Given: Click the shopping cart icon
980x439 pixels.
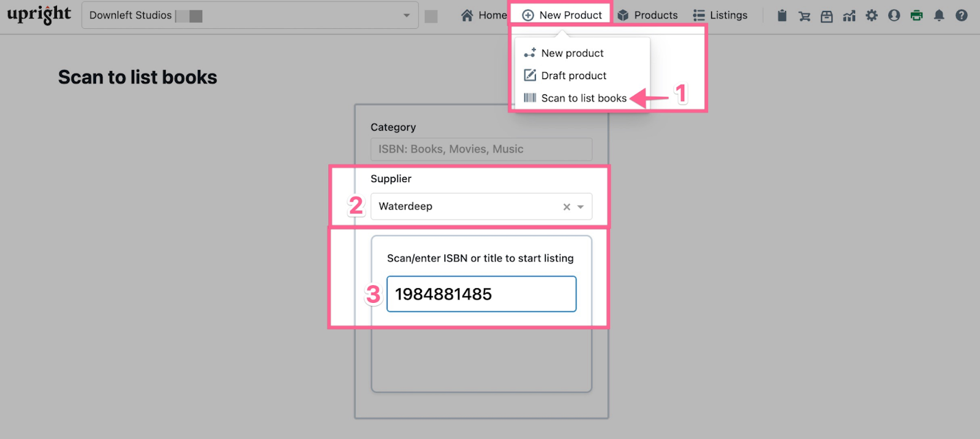Looking at the screenshot, I should click(804, 16).
